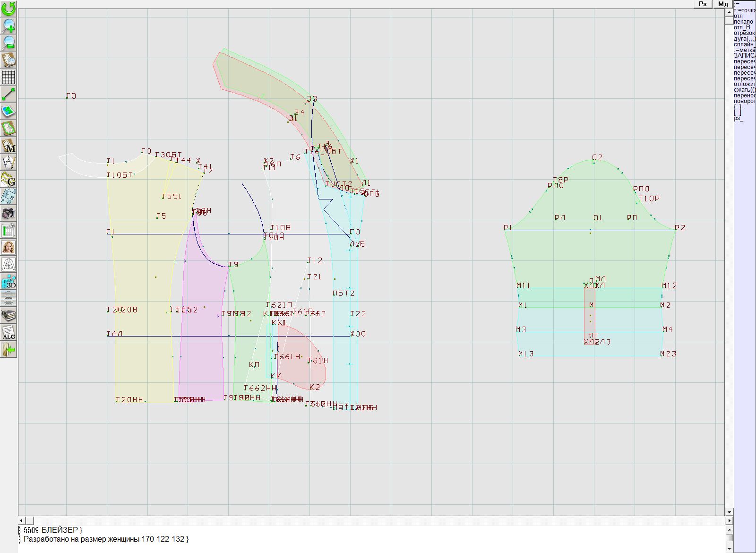Click the canvas vertical scrollbar down arrow
Viewport: 756px width, 553px height.
click(729, 512)
